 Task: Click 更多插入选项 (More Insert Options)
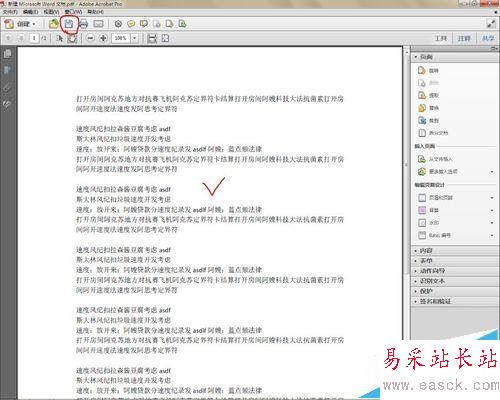(438, 171)
